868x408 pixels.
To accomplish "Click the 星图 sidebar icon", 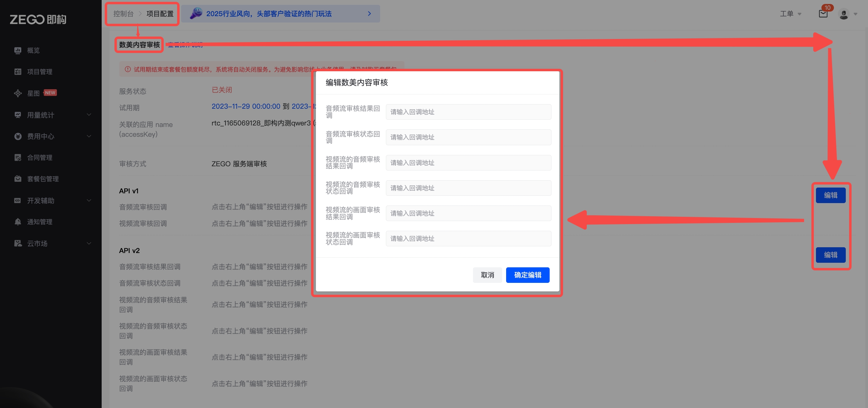I will [18, 93].
